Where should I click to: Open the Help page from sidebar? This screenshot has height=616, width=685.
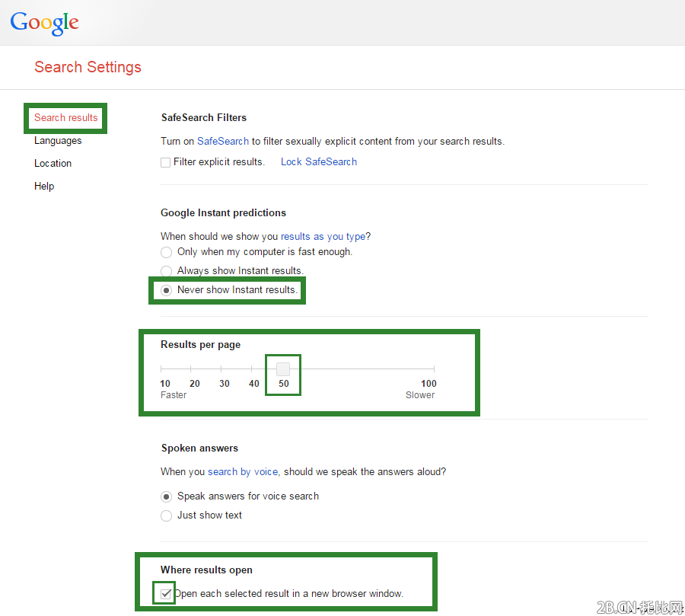(44, 187)
